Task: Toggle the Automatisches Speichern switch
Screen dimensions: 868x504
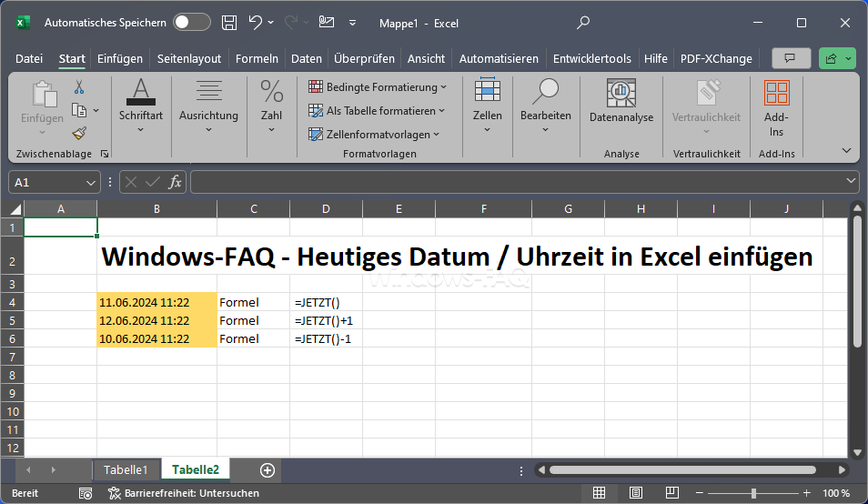Action: (x=192, y=22)
